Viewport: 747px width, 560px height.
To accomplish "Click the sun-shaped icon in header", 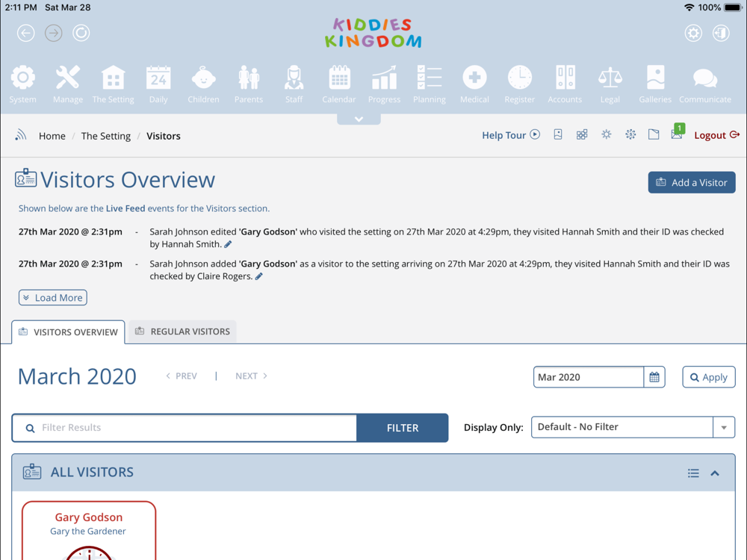I will coord(606,134).
